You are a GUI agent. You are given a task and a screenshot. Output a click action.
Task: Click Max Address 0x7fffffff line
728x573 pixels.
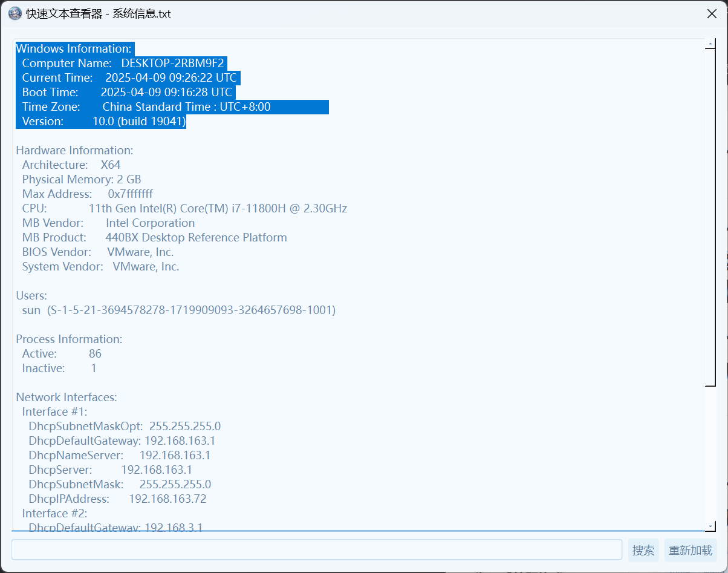pyautogui.click(x=88, y=194)
